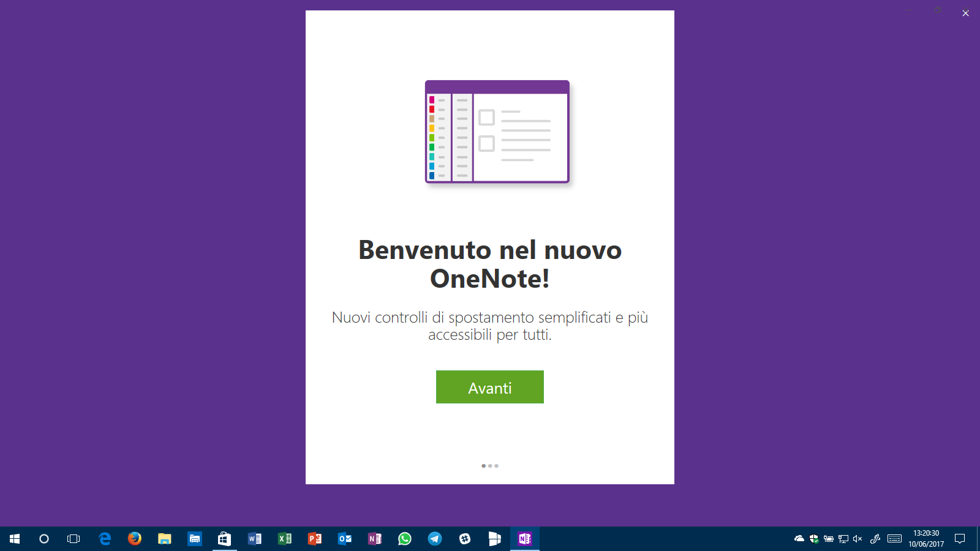Launch Microsoft Edge from the taskbar
The width and height of the screenshot is (980, 551).
coord(105,539)
